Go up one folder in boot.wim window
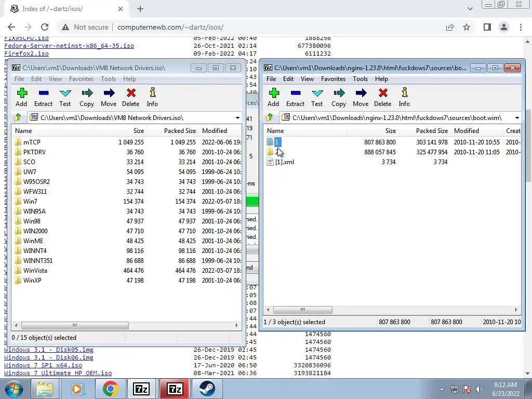Viewport: 532px width, 399px height. [270, 118]
